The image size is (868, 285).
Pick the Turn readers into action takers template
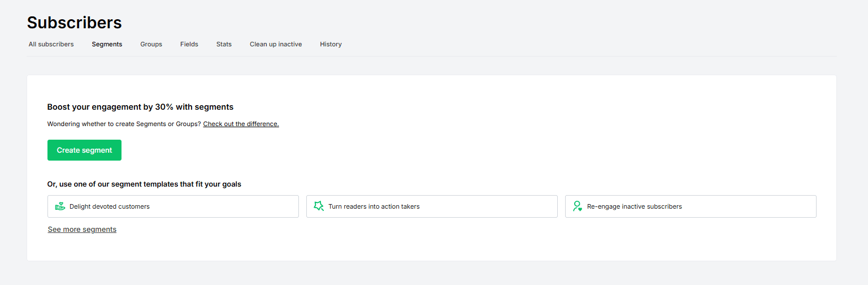click(432, 206)
